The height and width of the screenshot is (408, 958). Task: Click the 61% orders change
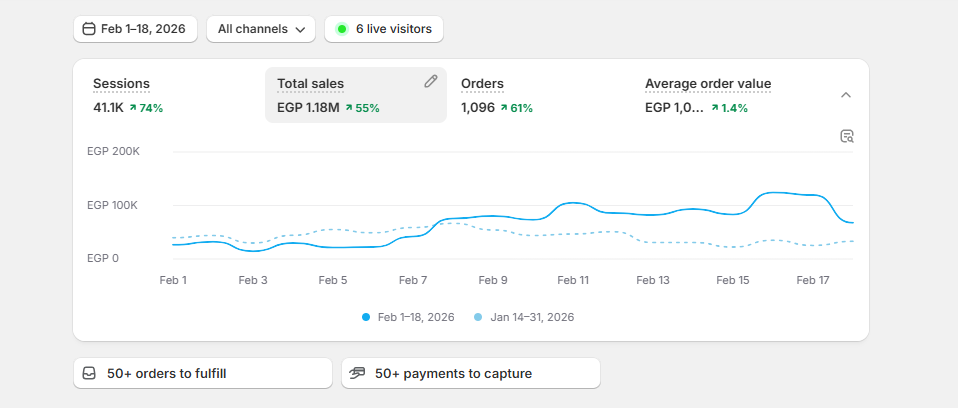(x=521, y=108)
